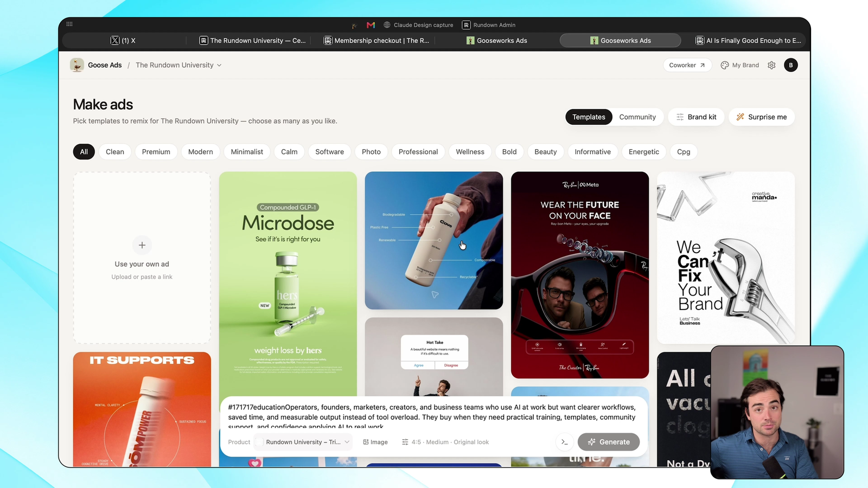Open the B profile avatar
868x488 pixels.
tap(791, 65)
